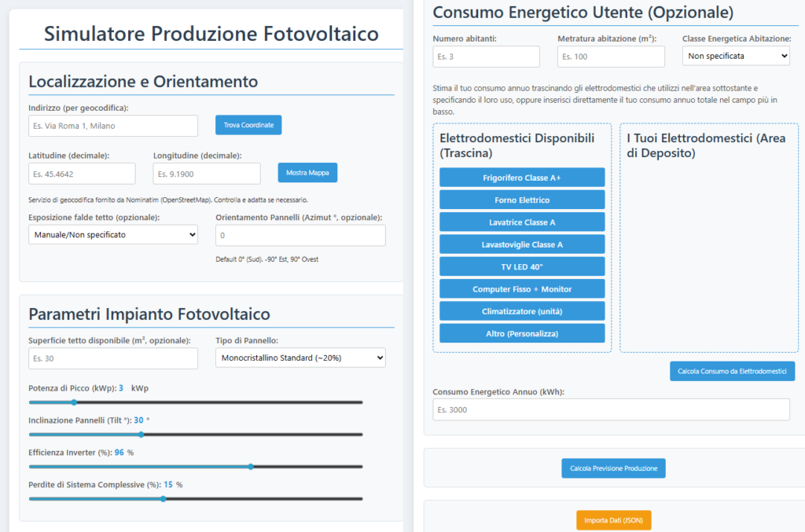Click the Trova Coordinate button

coord(248,125)
